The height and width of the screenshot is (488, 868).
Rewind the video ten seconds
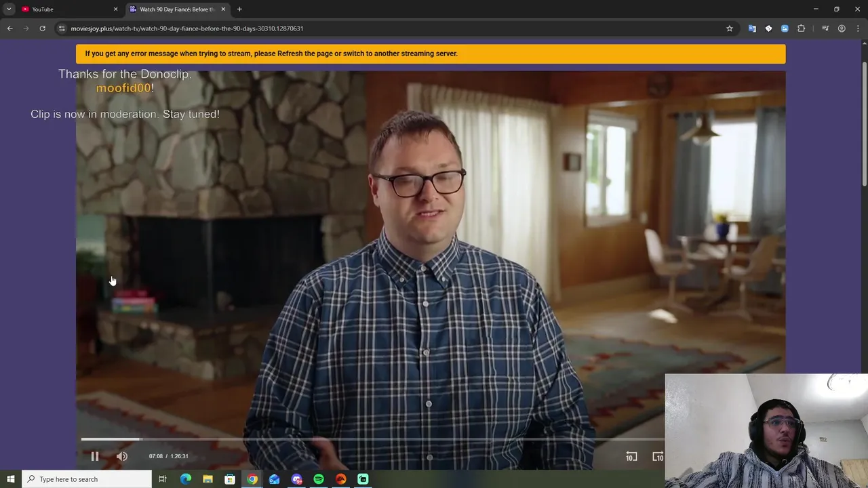click(x=631, y=456)
